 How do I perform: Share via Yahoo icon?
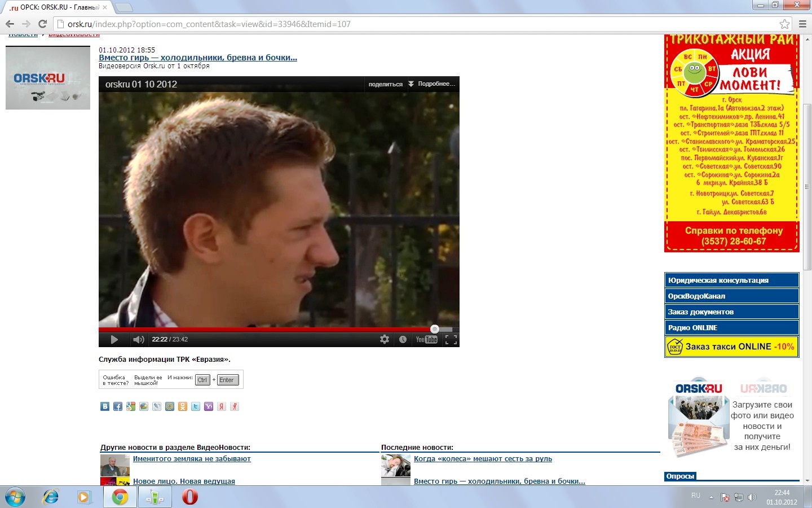[209, 406]
